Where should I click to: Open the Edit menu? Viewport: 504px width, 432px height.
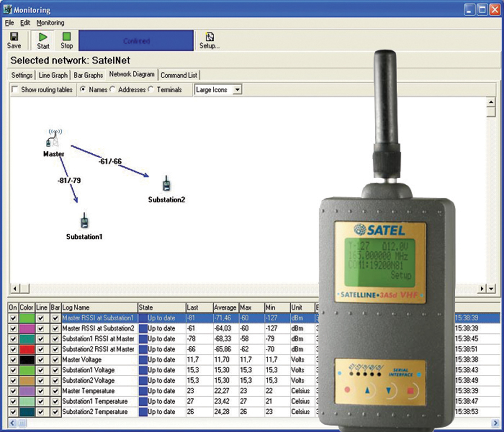(x=25, y=23)
